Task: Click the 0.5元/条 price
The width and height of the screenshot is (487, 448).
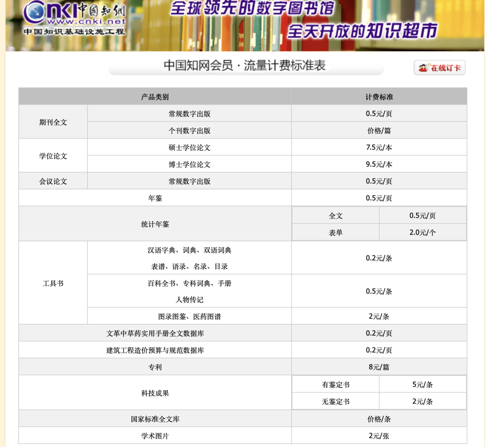Action: pyautogui.click(x=379, y=291)
